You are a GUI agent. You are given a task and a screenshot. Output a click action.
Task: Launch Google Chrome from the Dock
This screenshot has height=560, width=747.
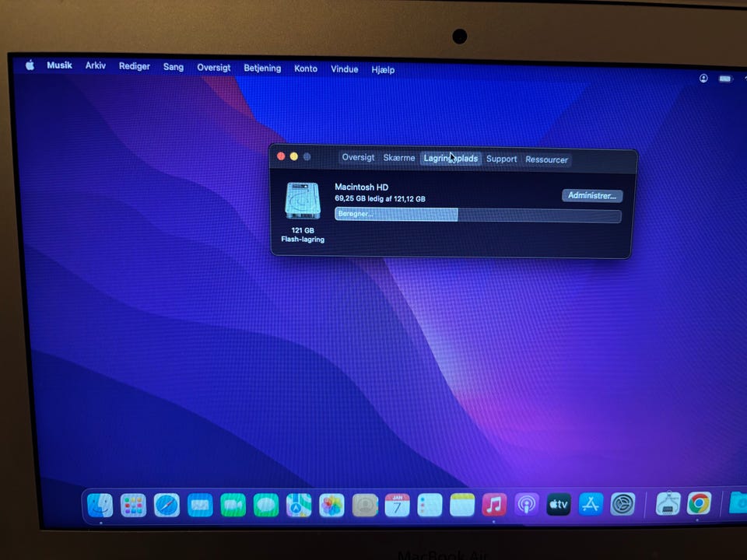[x=699, y=503]
